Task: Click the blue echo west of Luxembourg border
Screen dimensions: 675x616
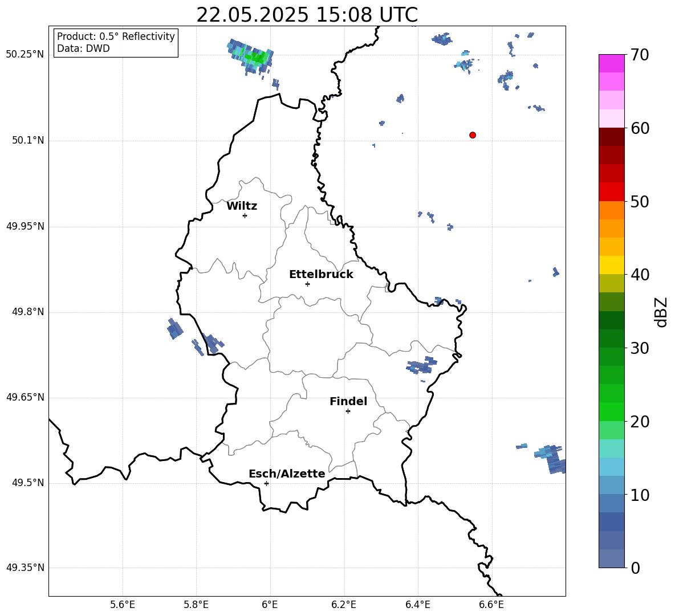Action: tap(175, 329)
